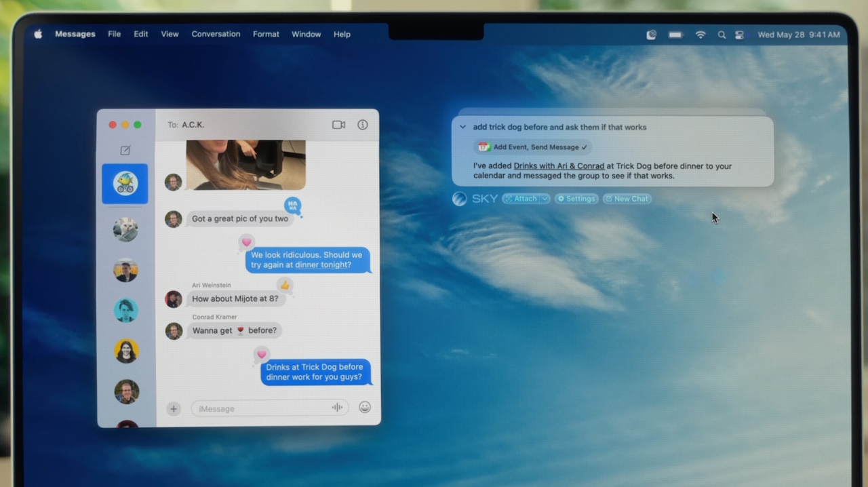Start a FaceTime video call
This screenshot has height=487, width=868.
(x=338, y=125)
